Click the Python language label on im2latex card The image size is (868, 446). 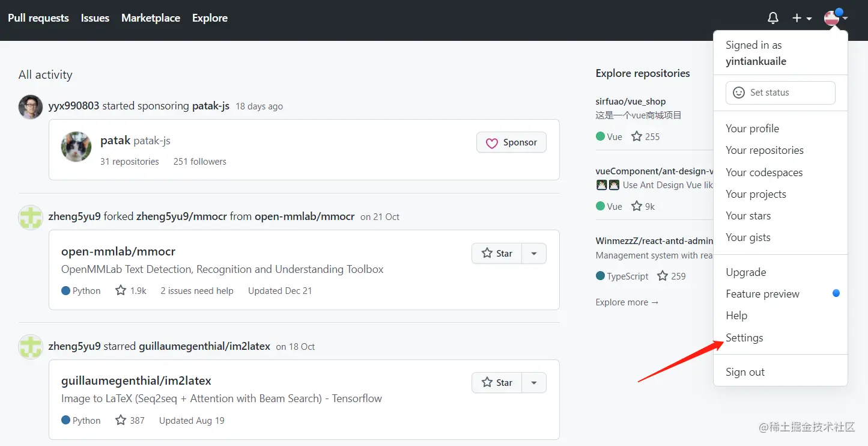tap(86, 421)
